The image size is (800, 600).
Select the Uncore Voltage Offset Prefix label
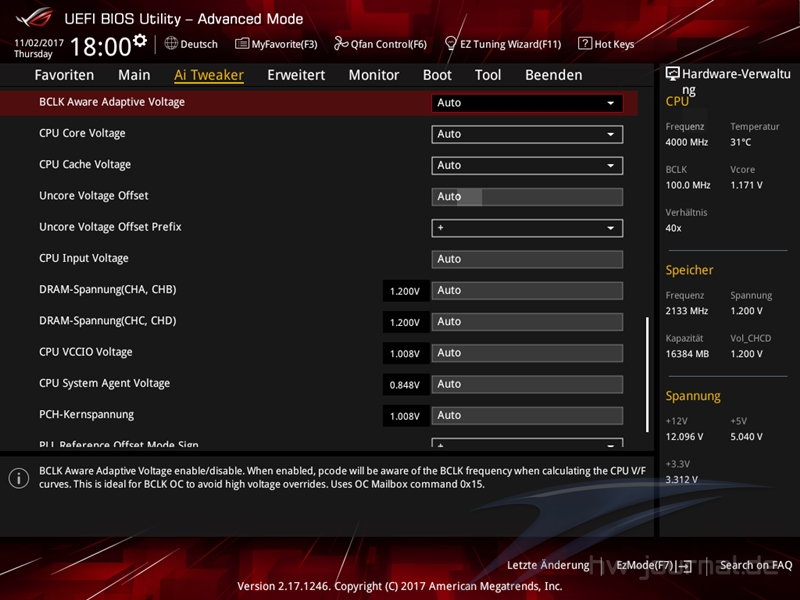pos(110,227)
